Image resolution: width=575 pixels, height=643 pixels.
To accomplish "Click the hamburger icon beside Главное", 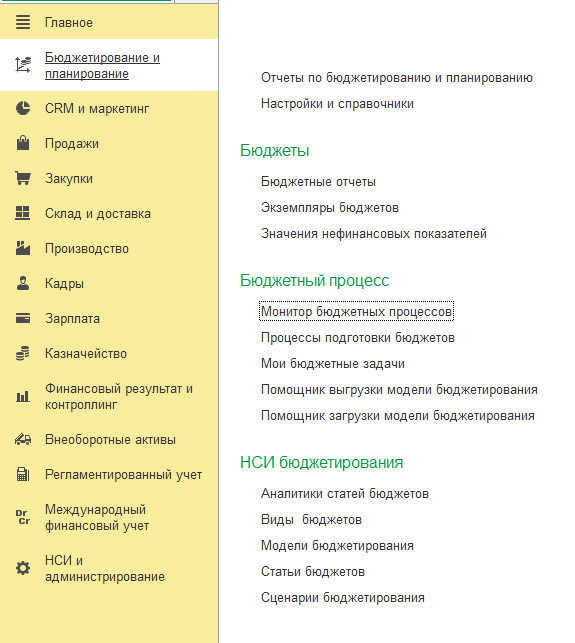I will pos(23,22).
